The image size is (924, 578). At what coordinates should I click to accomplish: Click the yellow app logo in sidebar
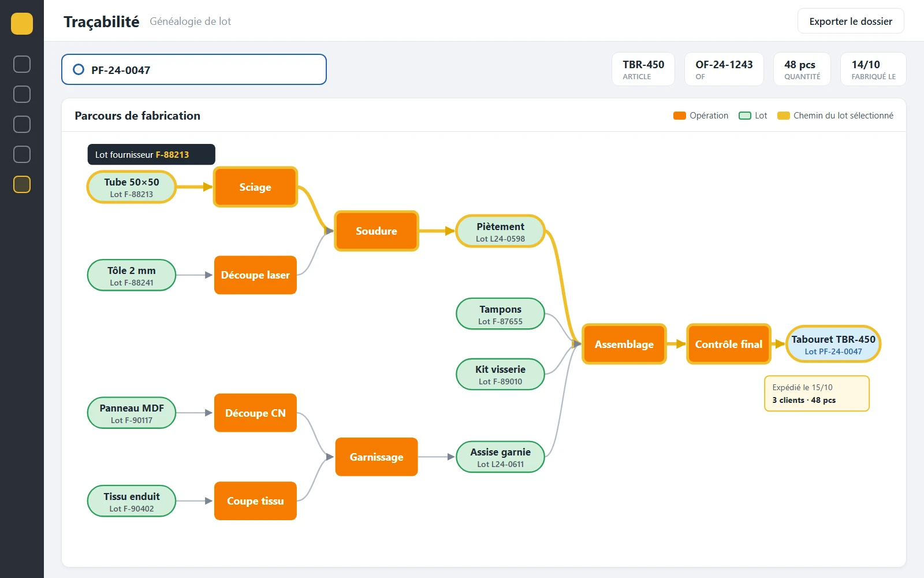tap(22, 24)
